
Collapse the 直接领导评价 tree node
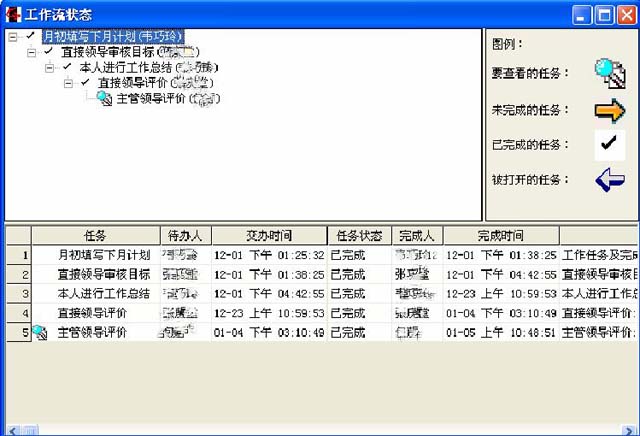[x=68, y=82]
